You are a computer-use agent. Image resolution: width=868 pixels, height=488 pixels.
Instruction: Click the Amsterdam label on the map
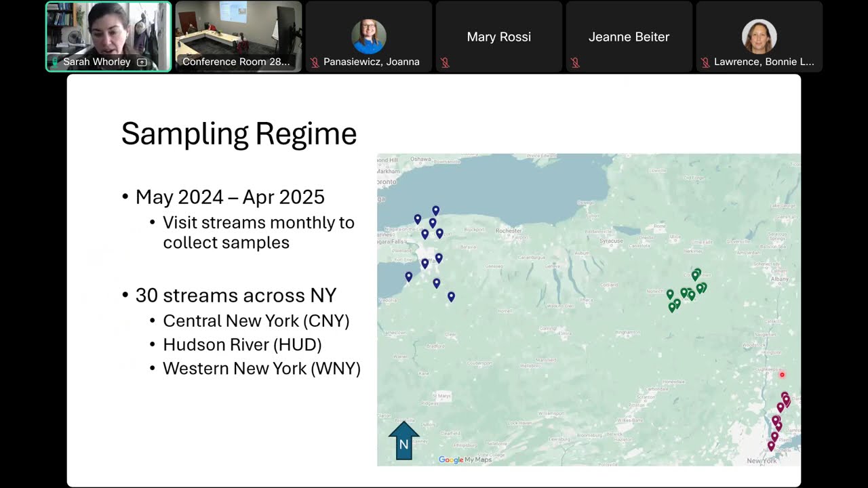[x=749, y=253]
